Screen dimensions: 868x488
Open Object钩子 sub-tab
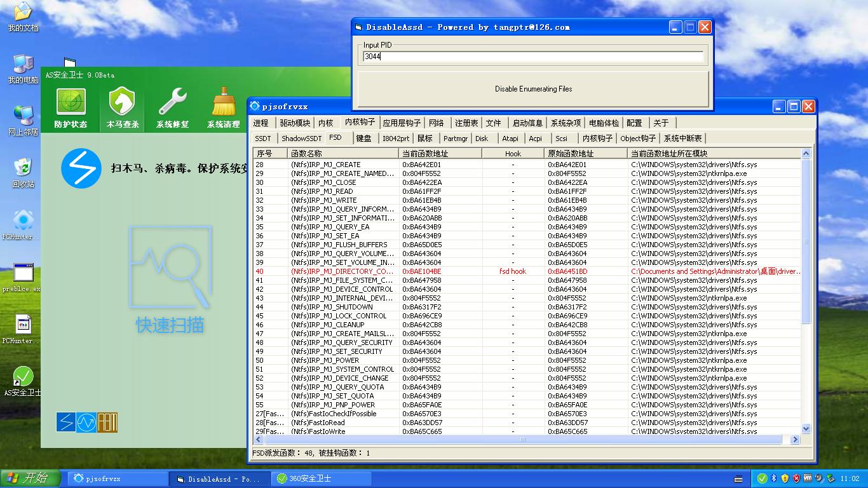click(x=638, y=139)
